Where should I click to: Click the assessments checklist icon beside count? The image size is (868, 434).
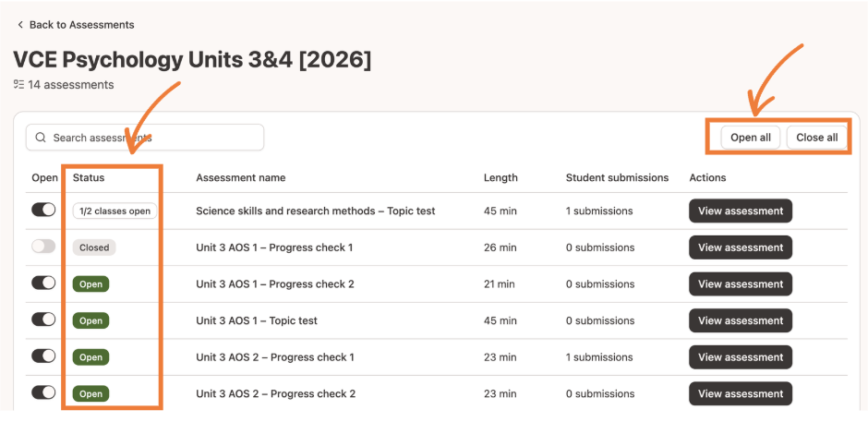click(x=18, y=85)
